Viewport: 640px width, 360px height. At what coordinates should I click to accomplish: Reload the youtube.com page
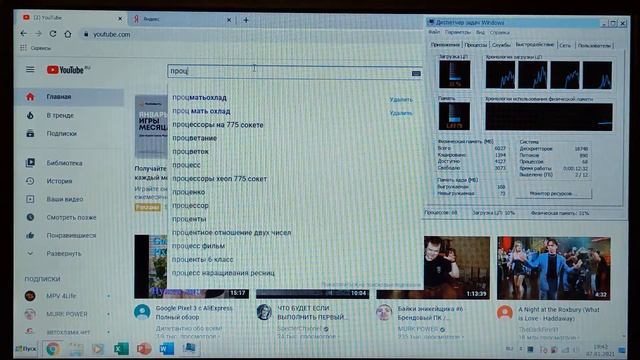pyautogui.click(x=53, y=34)
